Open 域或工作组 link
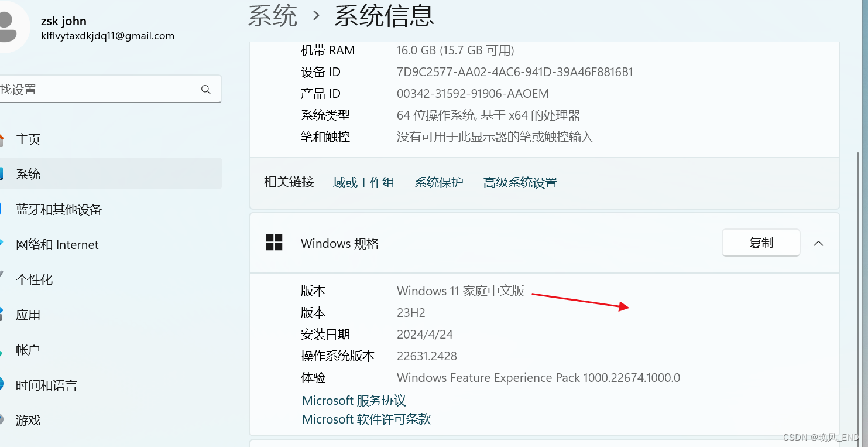 (x=363, y=183)
